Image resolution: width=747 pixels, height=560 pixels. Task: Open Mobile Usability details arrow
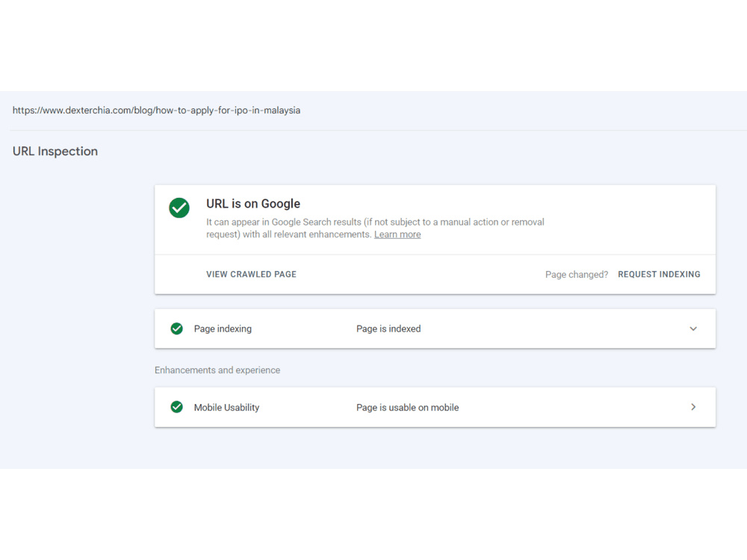693,407
